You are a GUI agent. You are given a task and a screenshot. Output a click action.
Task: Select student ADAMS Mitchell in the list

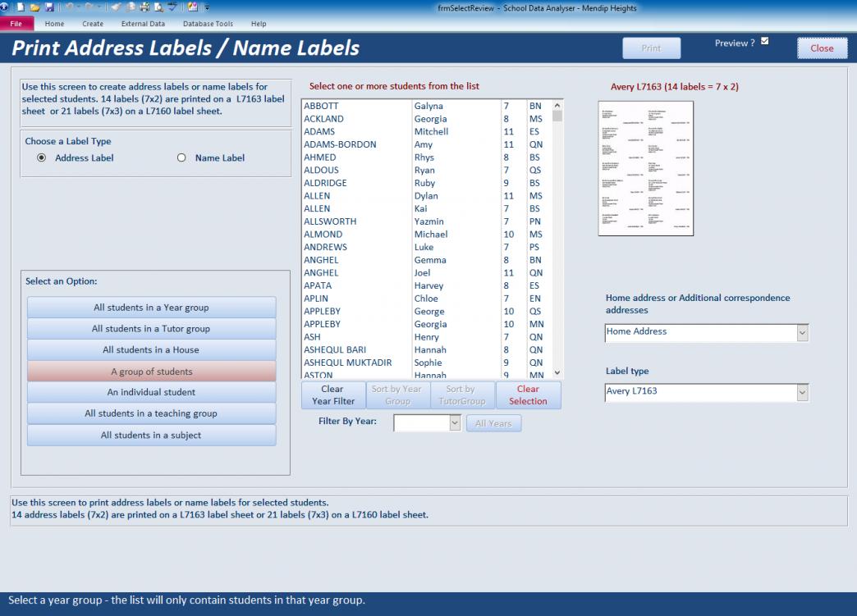point(426,131)
